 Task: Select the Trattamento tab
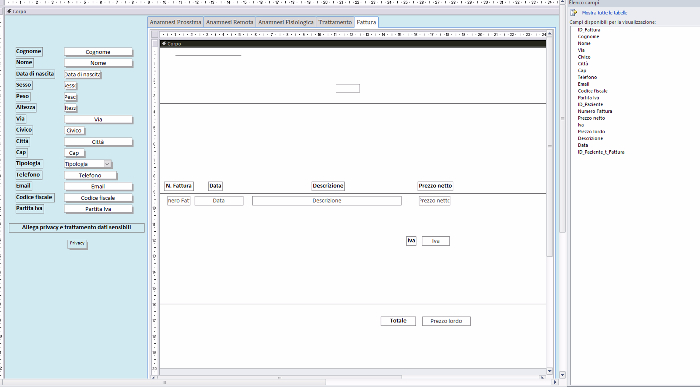point(335,22)
